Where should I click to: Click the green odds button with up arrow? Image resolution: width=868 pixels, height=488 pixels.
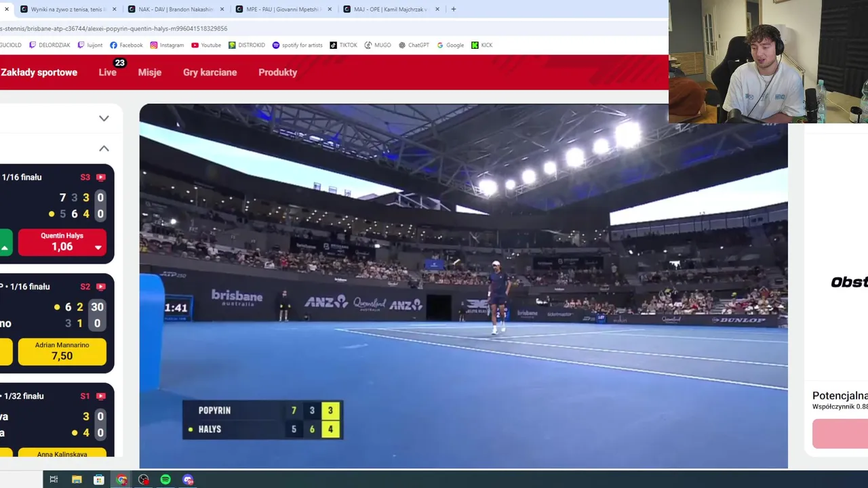tap(5, 242)
